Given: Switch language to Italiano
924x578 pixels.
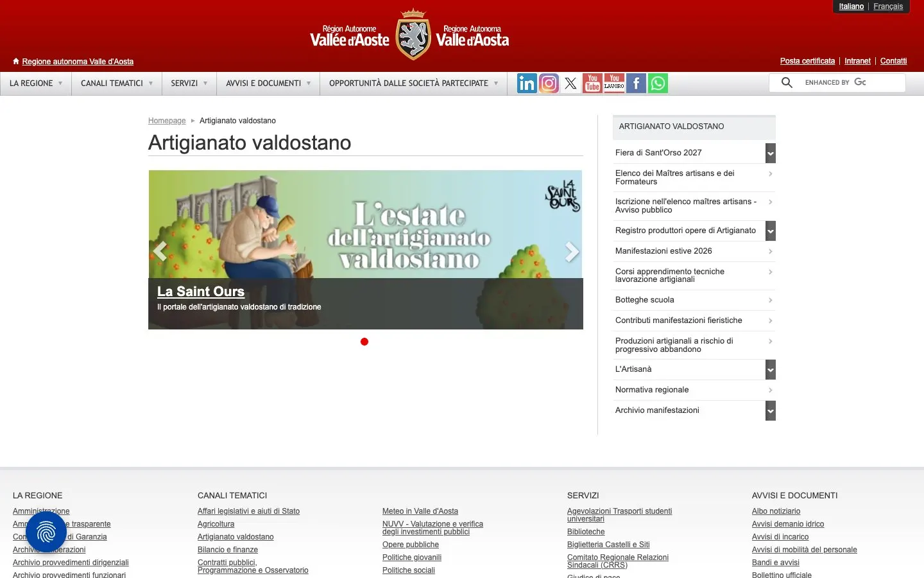Looking at the screenshot, I should [851, 6].
